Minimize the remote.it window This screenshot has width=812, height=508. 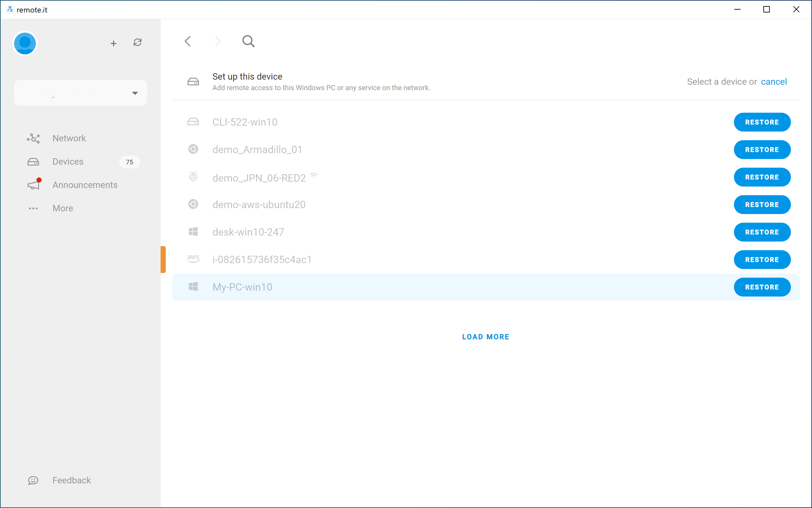(737, 9)
